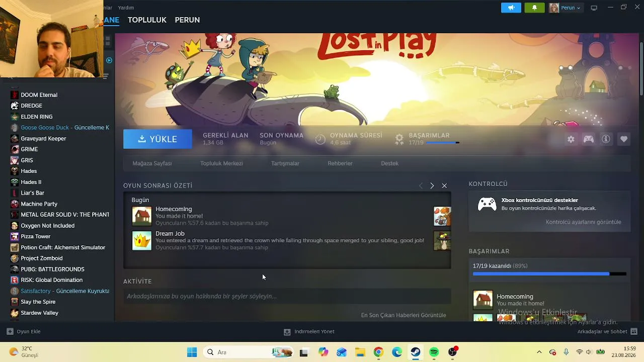Click the Project Zomboid game icon
The image size is (644, 362).
pyautogui.click(x=15, y=258)
